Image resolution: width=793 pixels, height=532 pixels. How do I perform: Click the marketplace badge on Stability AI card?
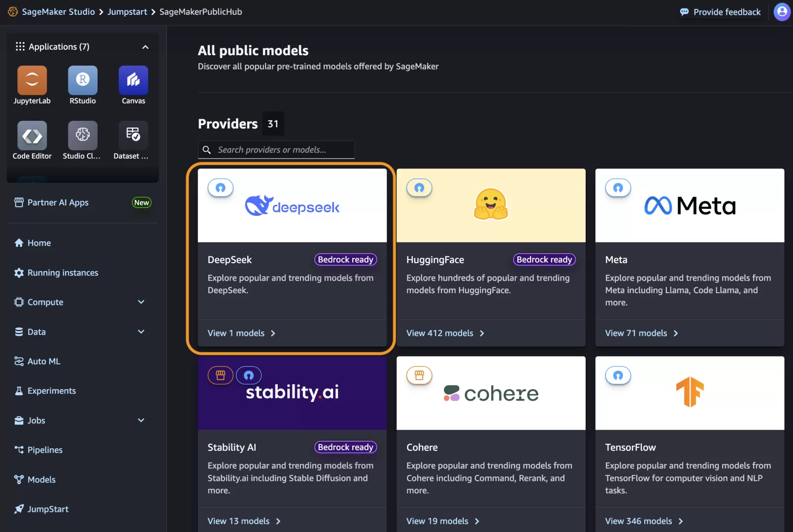click(x=220, y=375)
